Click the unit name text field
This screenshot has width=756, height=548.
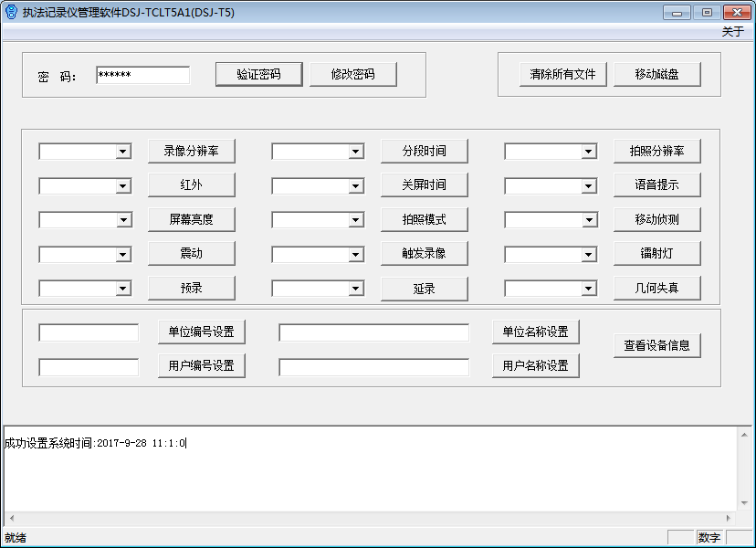(x=373, y=332)
